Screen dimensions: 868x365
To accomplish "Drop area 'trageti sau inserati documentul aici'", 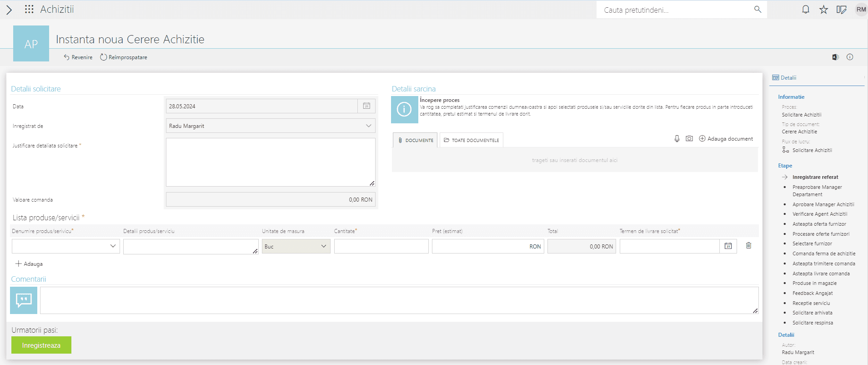I will coord(575,160).
